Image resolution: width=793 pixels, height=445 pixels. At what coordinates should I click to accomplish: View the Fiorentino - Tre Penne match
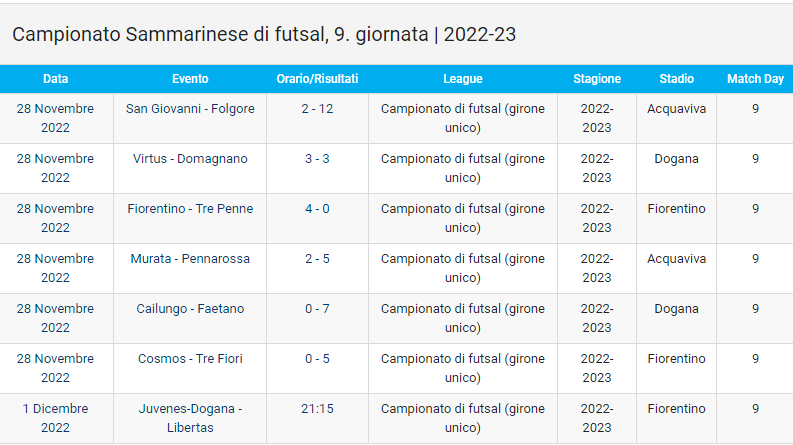[x=190, y=209]
